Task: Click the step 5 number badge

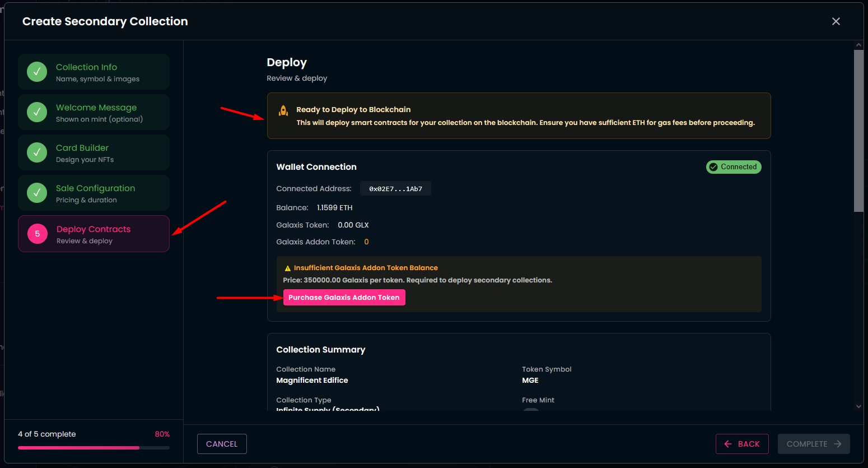Action: [38, 234]
